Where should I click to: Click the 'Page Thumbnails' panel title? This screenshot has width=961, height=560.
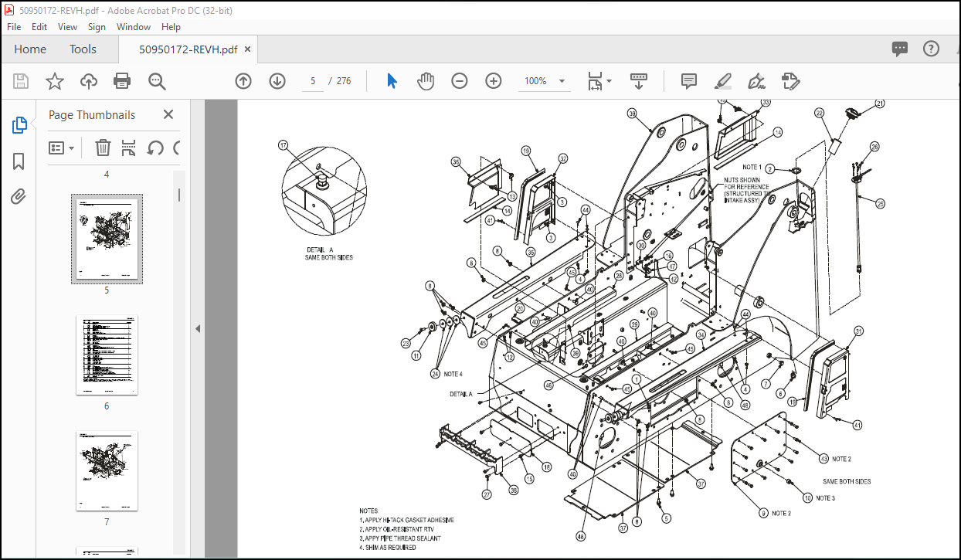click(x=92, y=115)
